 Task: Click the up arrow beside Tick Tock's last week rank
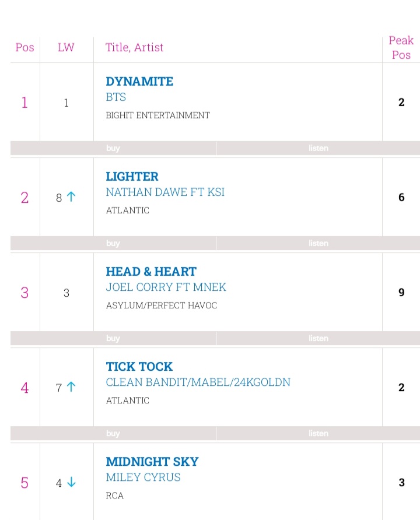pos(71,387)
